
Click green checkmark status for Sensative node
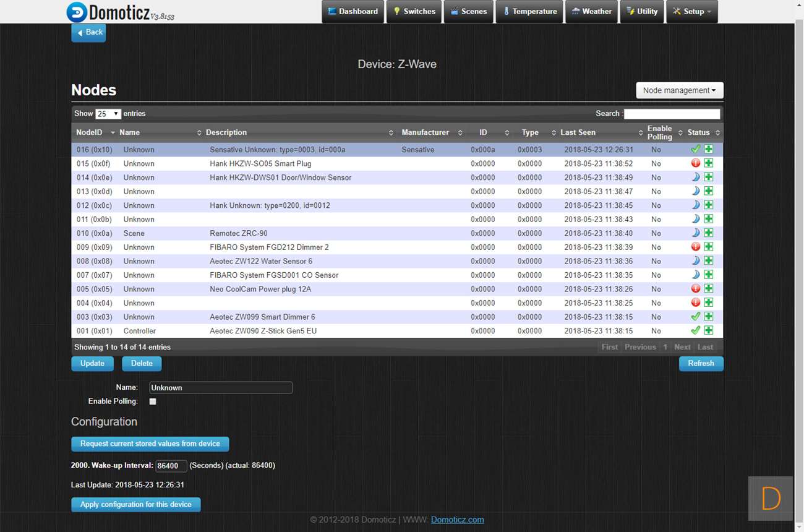point(695,149)
